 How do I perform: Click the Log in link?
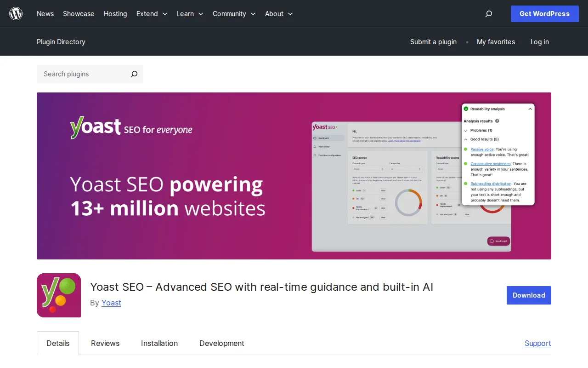tap(539, 42)
